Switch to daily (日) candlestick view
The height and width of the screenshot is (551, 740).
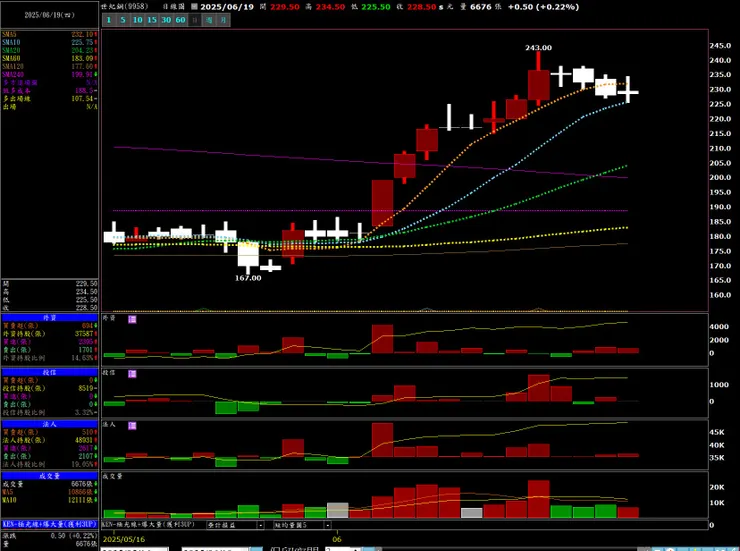click(194, 20)
